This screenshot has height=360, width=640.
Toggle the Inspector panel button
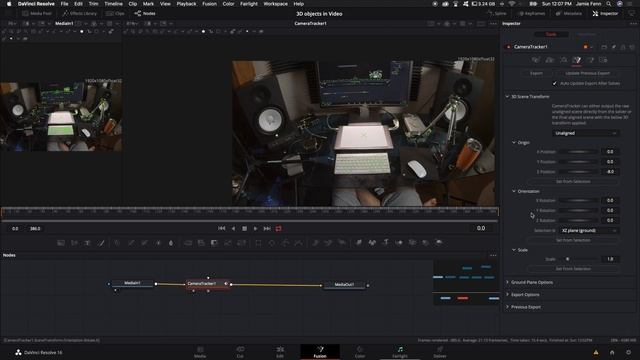605,13
